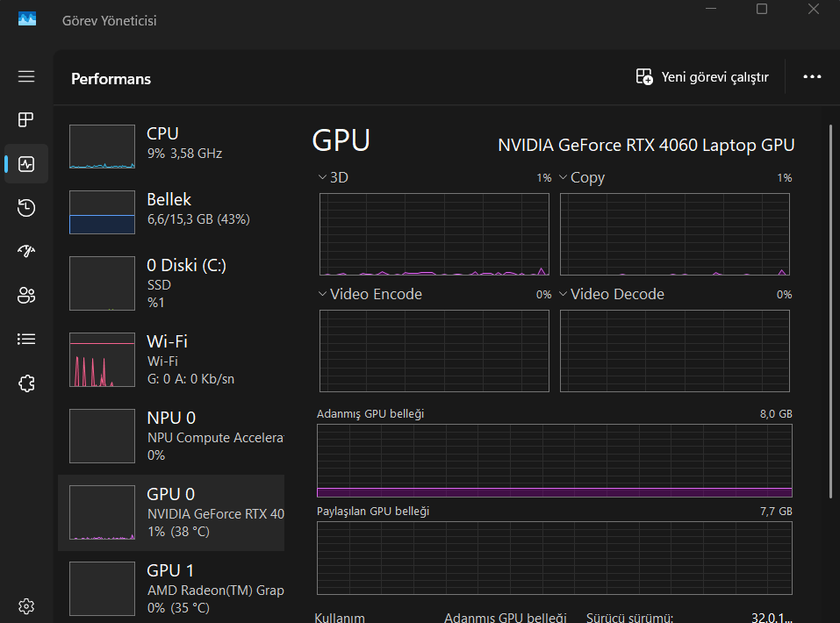Go to the Processes page icon

point(26,119)
